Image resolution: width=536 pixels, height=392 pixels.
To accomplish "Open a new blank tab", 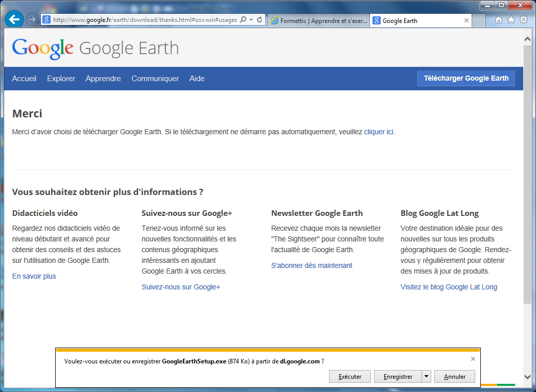I will [x=479, y=20].
